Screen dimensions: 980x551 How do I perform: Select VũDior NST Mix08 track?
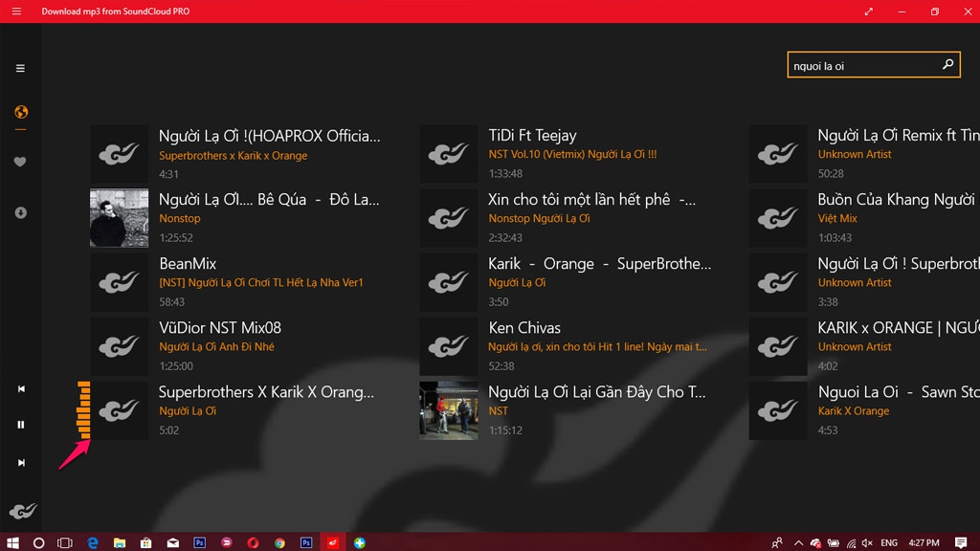coord(220,327)
